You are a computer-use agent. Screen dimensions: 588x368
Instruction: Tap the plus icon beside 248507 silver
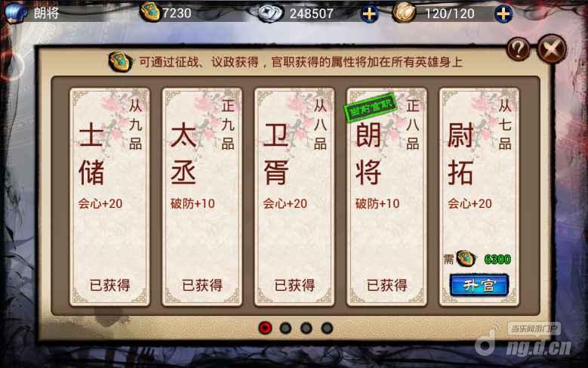tap(369, 14)
